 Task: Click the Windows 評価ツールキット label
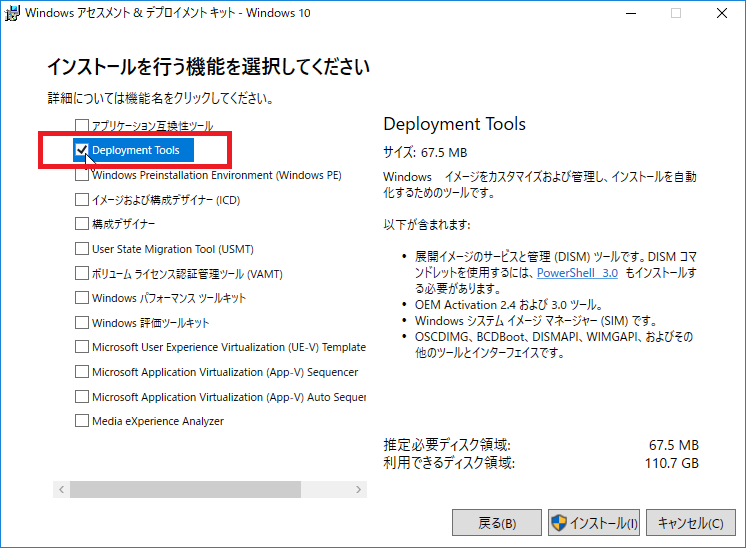[x=151, y=323]
